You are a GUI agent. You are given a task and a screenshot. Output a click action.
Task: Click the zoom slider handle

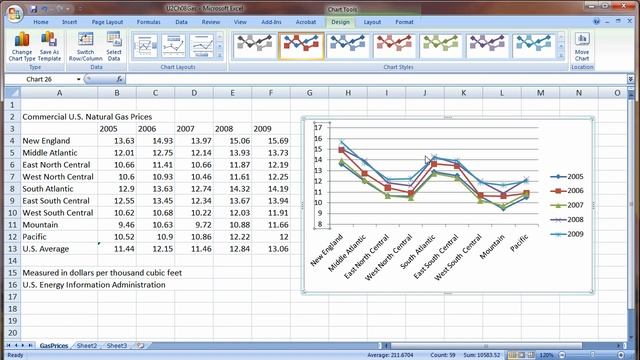click(593, 356)
